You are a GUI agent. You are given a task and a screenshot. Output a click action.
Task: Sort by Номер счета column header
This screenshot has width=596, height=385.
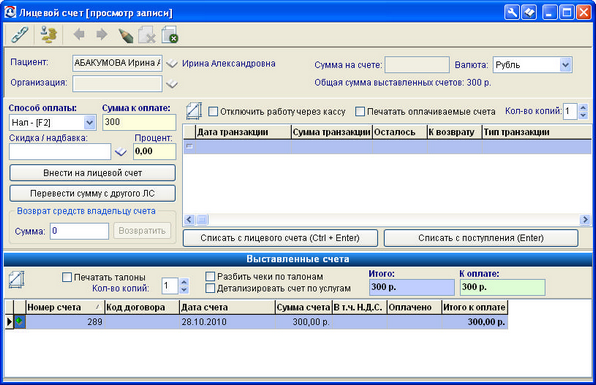tap(65, 307)
